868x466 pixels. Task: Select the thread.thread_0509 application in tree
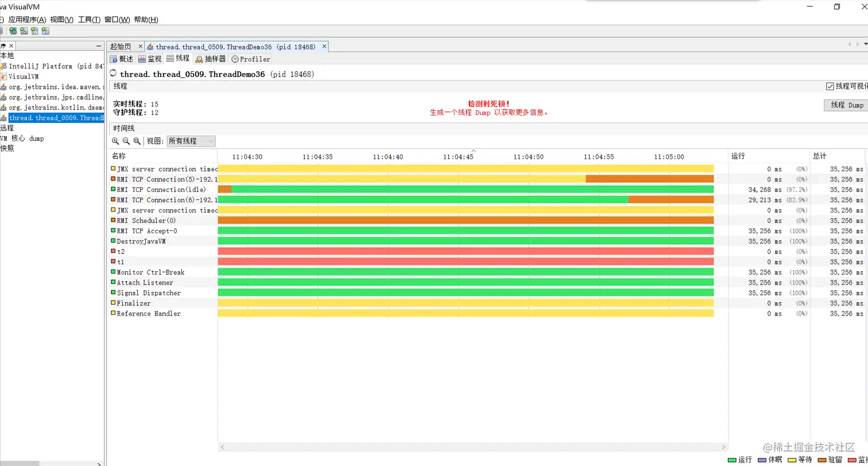pyautogui.click(x=56, y=118)
